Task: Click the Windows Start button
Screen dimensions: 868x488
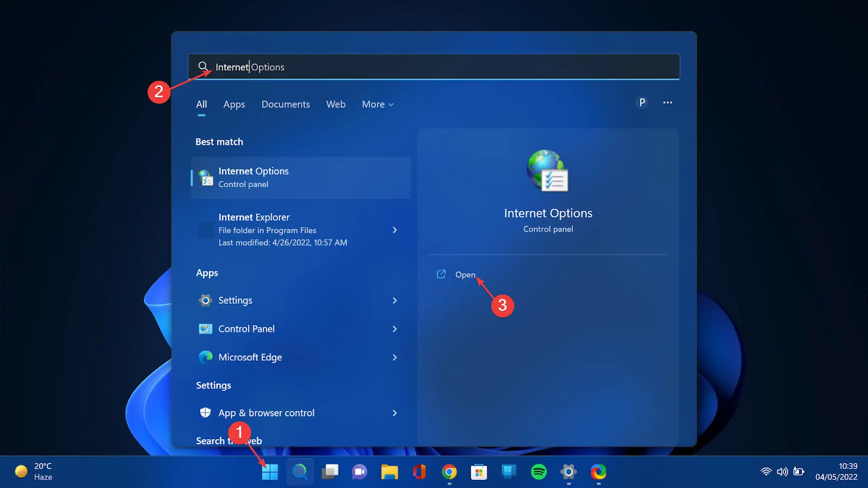Action: (270, 472)
